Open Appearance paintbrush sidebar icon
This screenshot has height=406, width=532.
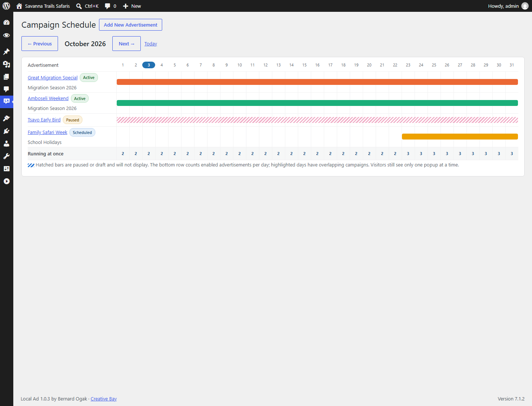pos(6,118)
